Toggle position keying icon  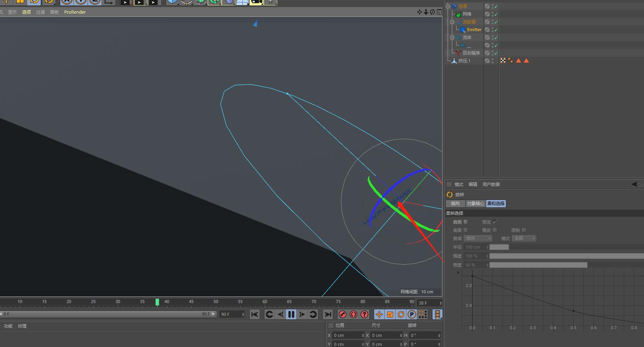point(379,314)
